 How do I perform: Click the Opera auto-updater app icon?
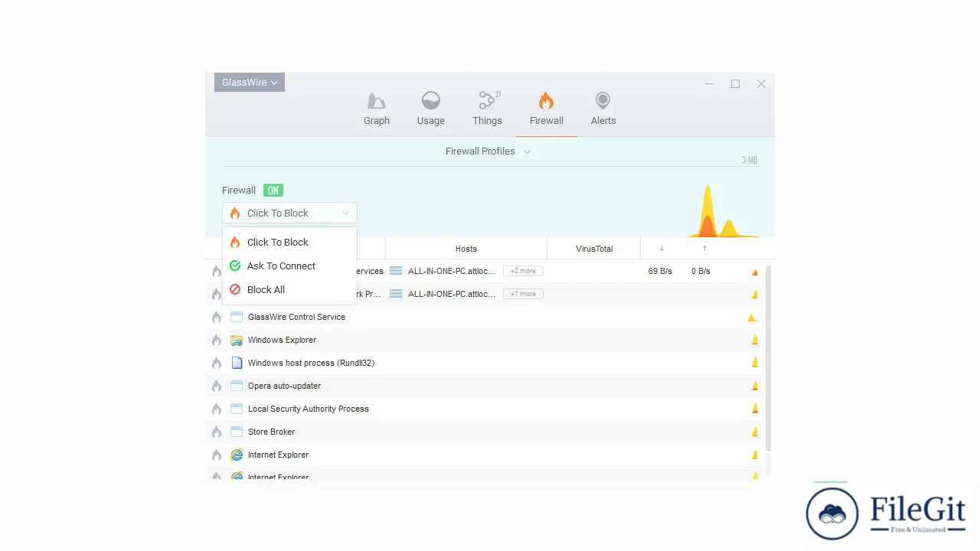(237, 386)
